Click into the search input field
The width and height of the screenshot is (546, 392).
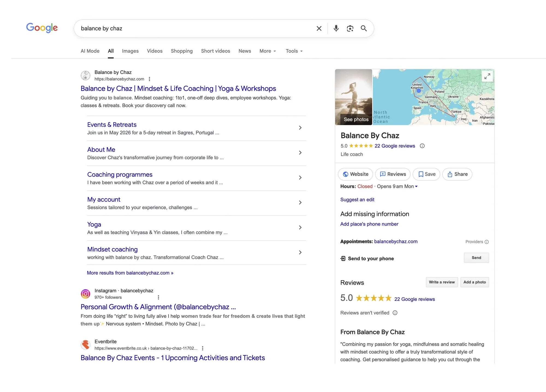point(191,28)
